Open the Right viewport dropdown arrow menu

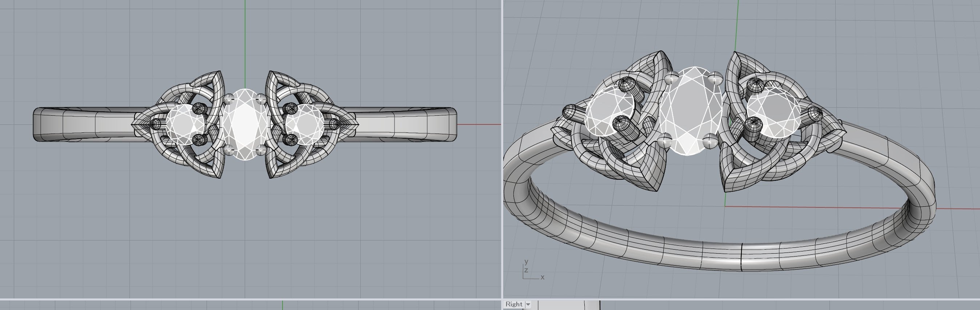click(x=528, y=304)
